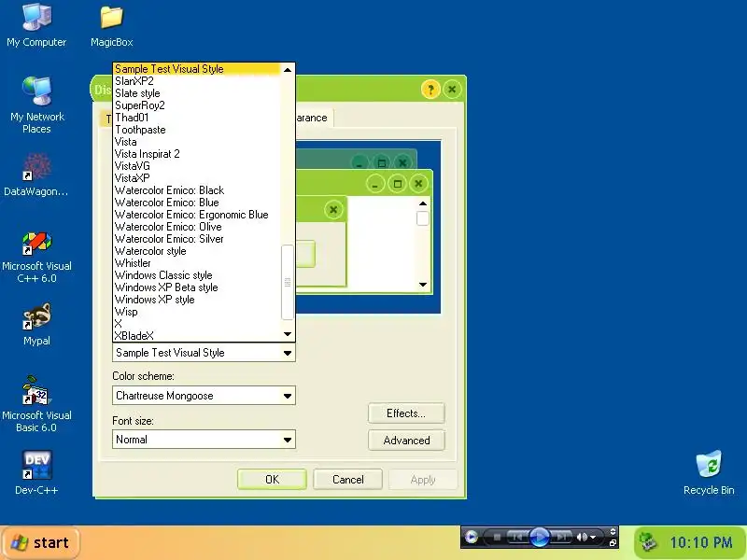
Task: Click OK in the Display Properties dialog
Action: click(x=272, y=480)
